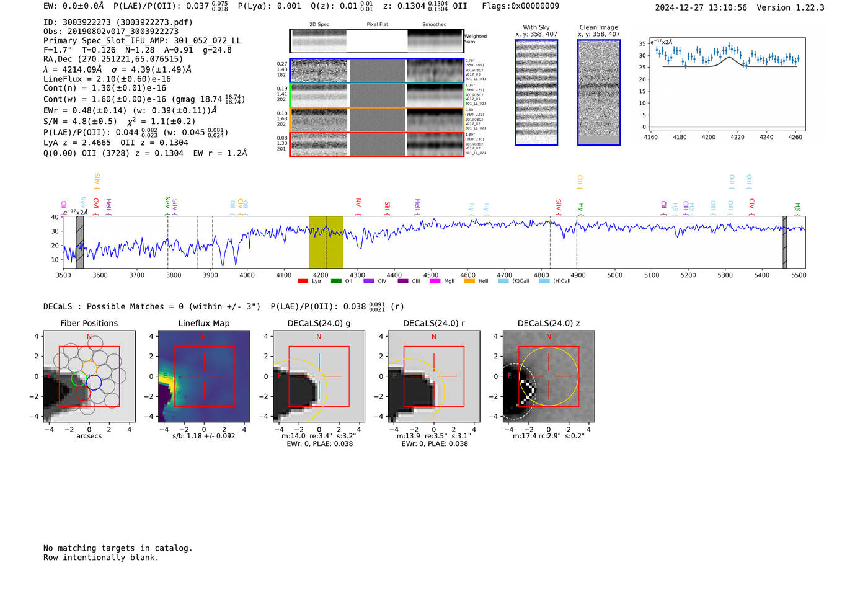The height and width of the screenshot is (591, 868).
Task: Click the blue-bordered 2D spectrum row
Action: point(376,71)
